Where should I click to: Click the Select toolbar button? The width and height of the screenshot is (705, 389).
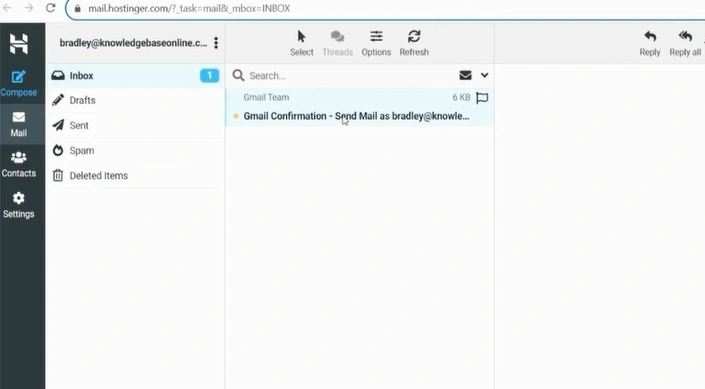(x=302, y=43)
